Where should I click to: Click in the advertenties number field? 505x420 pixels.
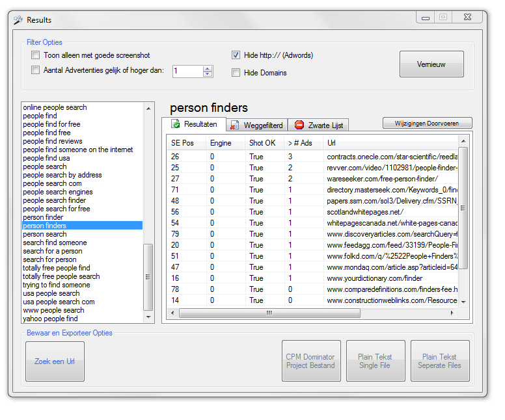[187, 72]
